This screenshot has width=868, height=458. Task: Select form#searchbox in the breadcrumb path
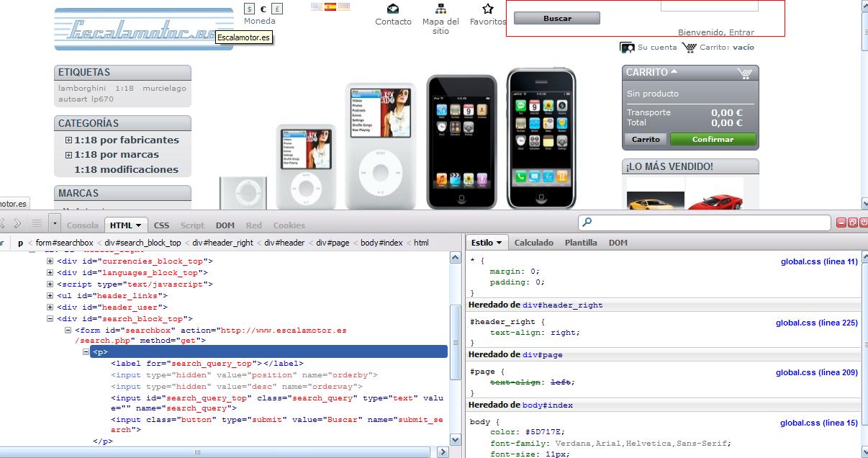pyautogui.click(x=64, y=243)
